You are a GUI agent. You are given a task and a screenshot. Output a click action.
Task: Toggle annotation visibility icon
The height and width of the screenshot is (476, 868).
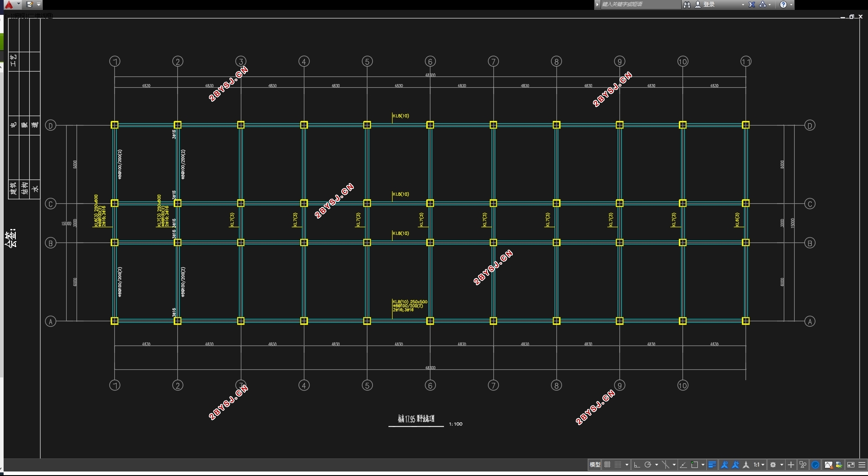click(724, 465)
